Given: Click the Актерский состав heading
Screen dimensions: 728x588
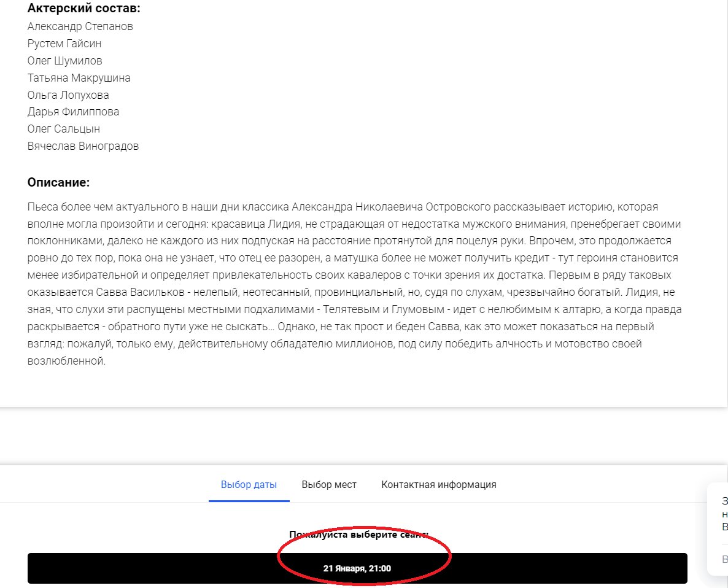Looking at the screenshot, I should click(83, 9).
